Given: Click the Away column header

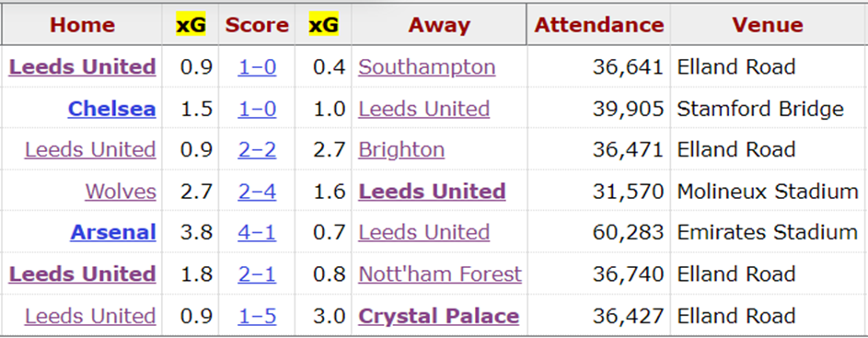Looking at the screenshot, I should 440,25.
